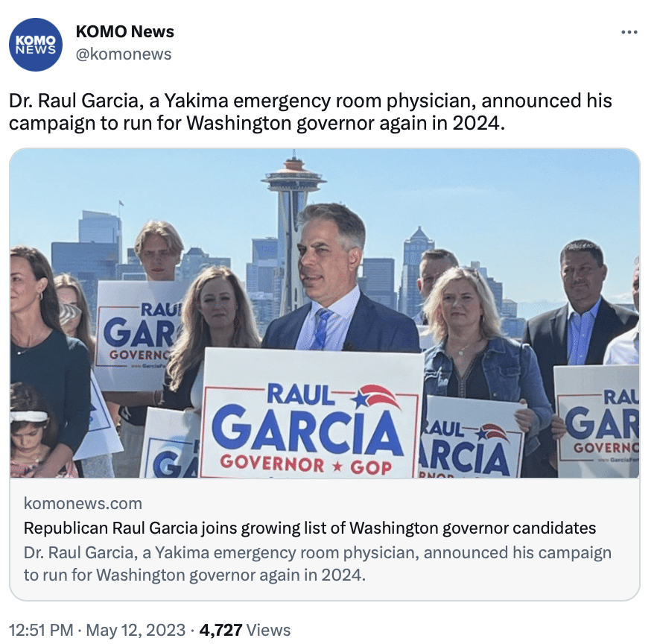Viewport: 657px width, 644px height.
Task: Click the link card description text
Action: pyautogui.click(x=317, y=563)
